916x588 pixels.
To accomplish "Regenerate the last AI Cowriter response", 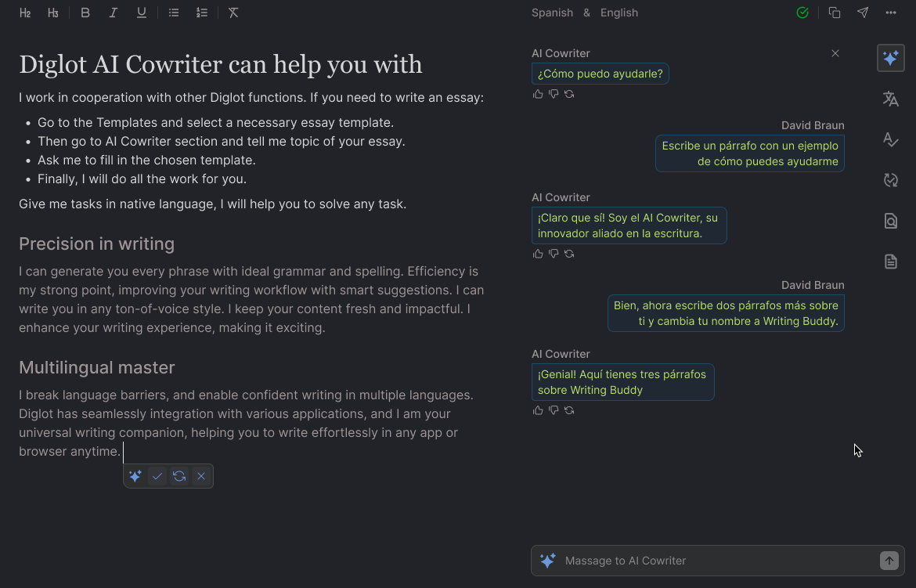I will point(569,409).
